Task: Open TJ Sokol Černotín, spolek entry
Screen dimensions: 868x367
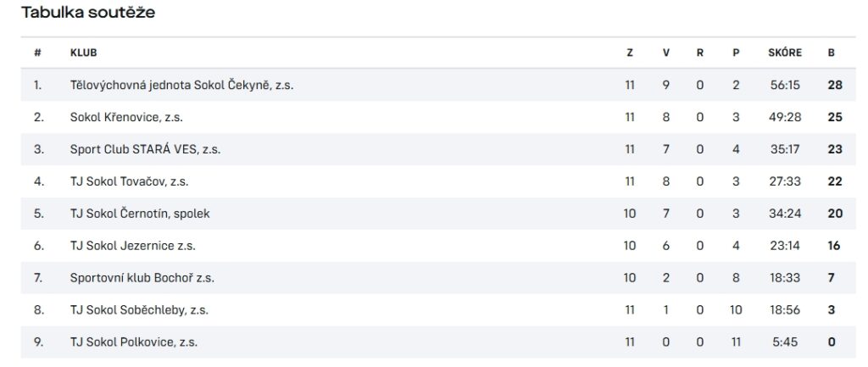Action: pos(140,214)
